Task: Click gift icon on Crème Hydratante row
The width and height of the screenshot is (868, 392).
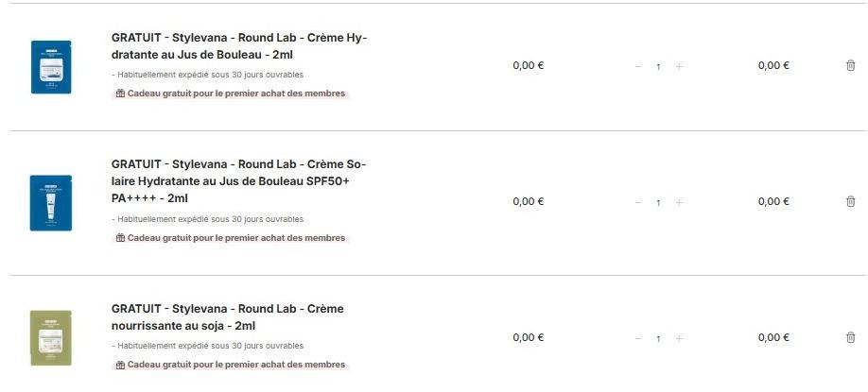Action: 120,94
